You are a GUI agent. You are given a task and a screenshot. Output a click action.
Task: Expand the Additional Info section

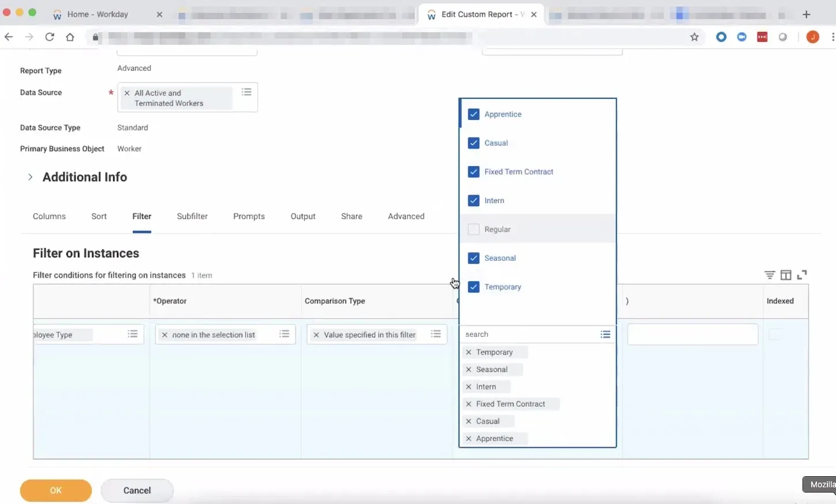(x=30, y=177)
